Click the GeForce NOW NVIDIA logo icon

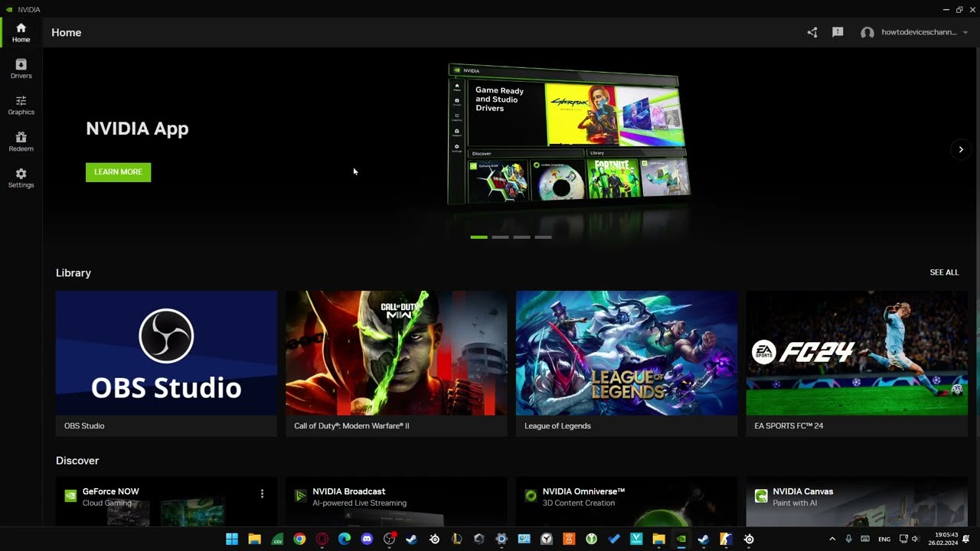click(x=70, y=496)
